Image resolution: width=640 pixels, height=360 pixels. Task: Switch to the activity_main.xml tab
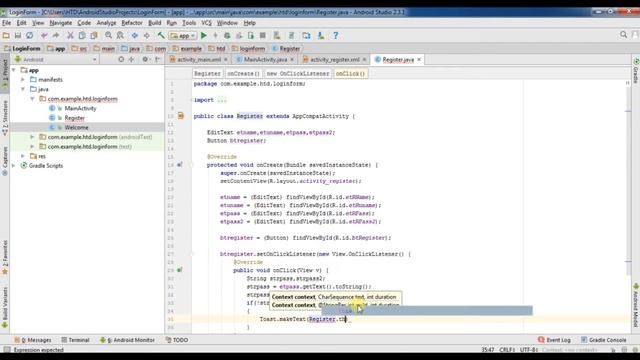198,60
